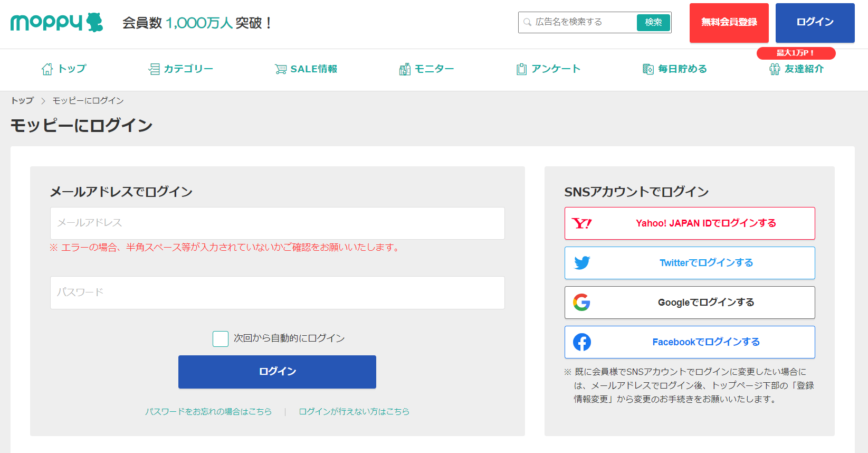The height and width of the screenshot is (453, 868).
Task: Click the list icon beside カテゴリー
Action: point(154,69)
